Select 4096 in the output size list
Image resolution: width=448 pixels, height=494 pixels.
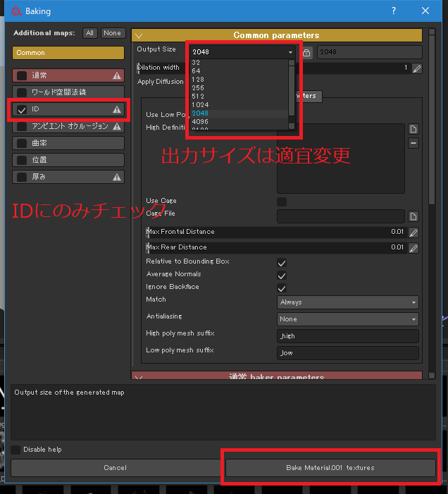[239, 122]
